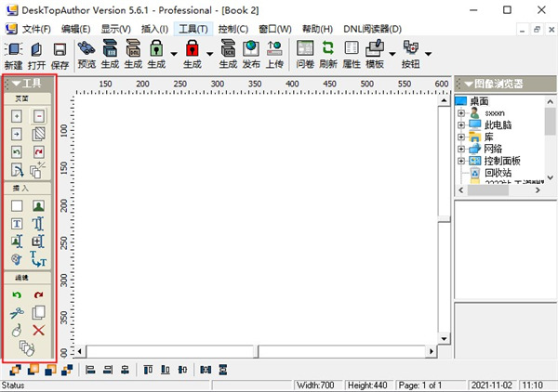558x392 pixels.
Task: Click the 按钮 (Button) toolbar icon
Action: pyautogui.click(x=411, y=48)
